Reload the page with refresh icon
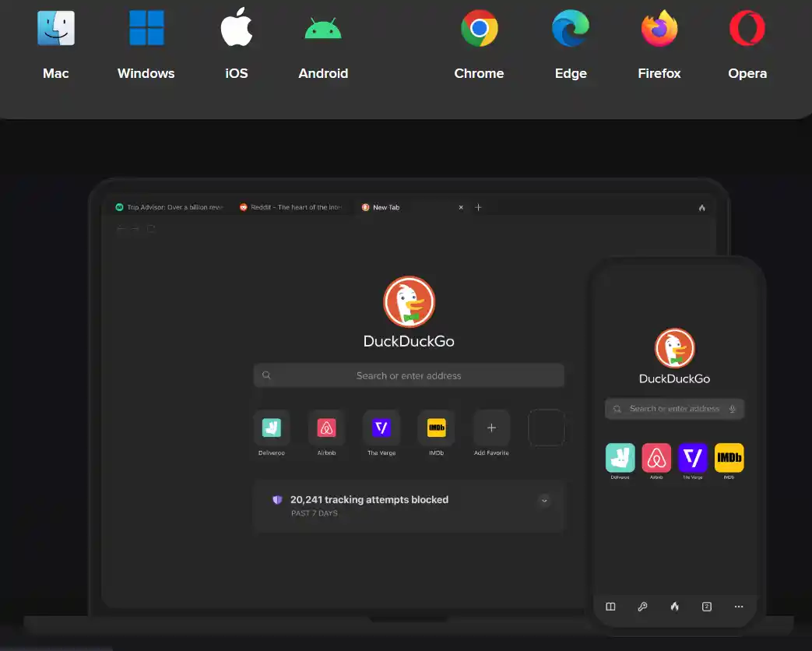Viewport: 812px width, 651px height. 151,228
